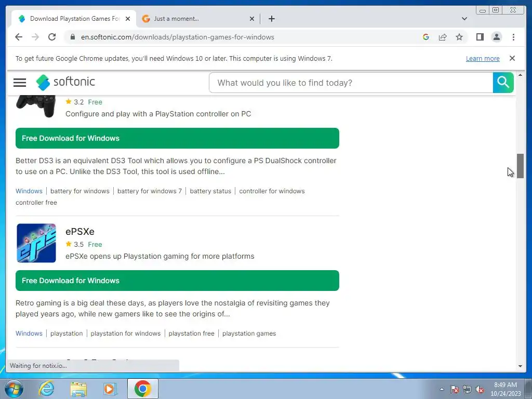Open the Chrome side panel

point(480,37)
